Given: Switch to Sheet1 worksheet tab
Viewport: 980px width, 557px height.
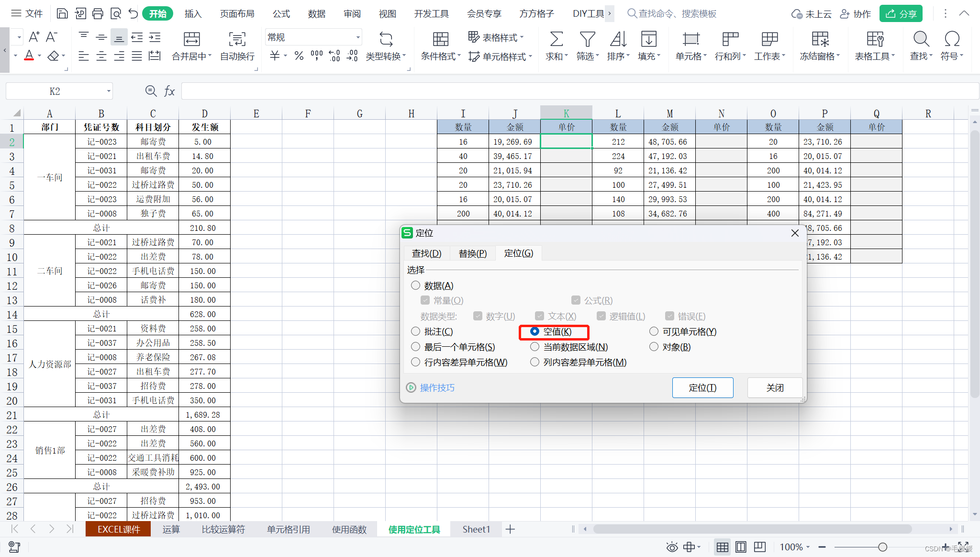Looking at the screenshot, I should coord(476,529).
